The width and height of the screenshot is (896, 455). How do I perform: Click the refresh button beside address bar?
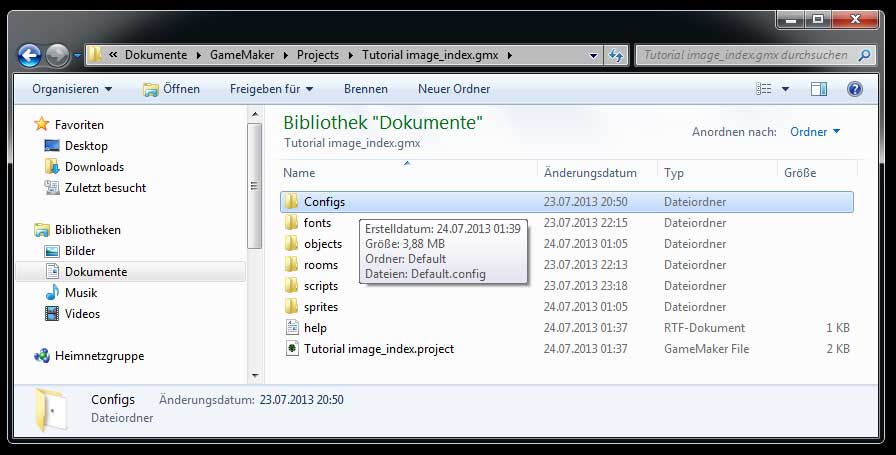[617, 55]
